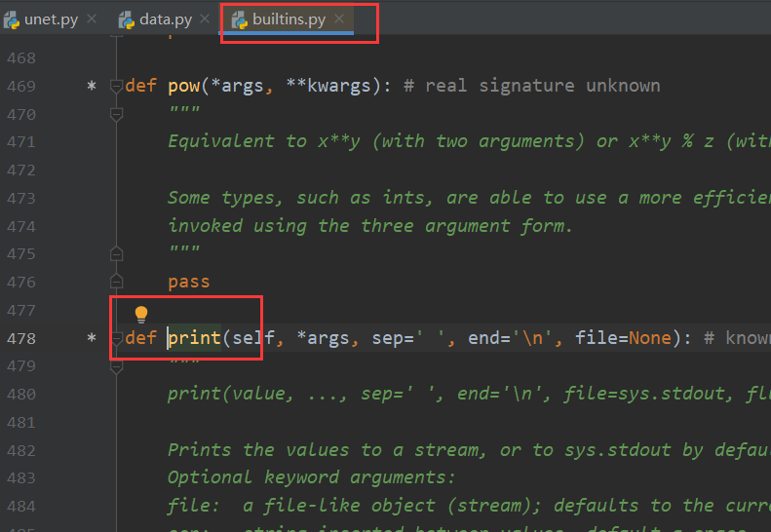Collapse the print docstring at line 479
The image size is (771, 532).
pyautogui.click(x=116, y=366)
